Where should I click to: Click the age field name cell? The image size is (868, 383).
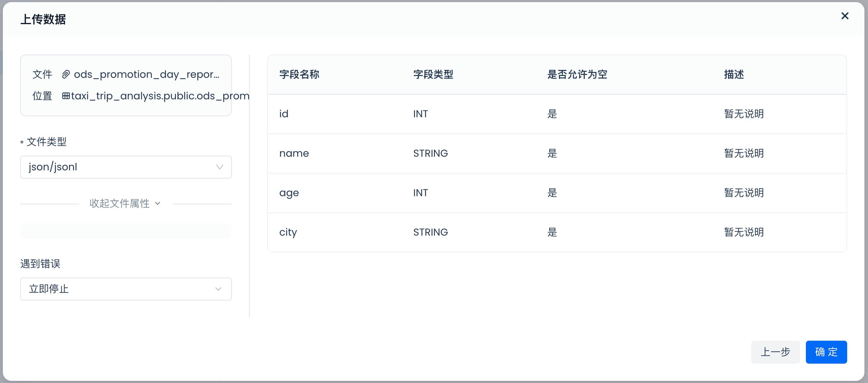[x=289, y=193]
